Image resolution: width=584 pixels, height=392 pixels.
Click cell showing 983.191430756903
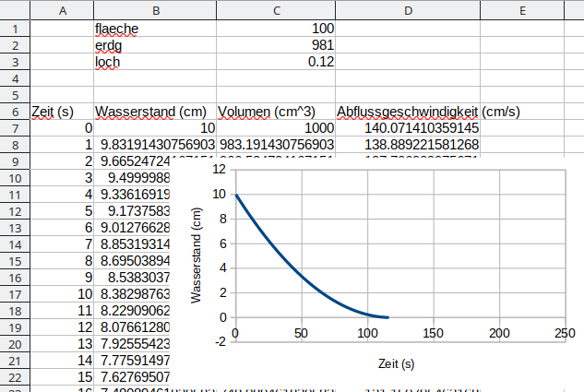tap(275, 145)
